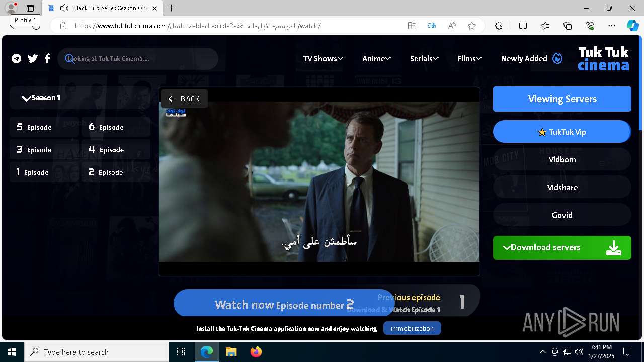Open File Explorer from taskbar
Screen dimensions: 644x362
[x=231, y=352]
